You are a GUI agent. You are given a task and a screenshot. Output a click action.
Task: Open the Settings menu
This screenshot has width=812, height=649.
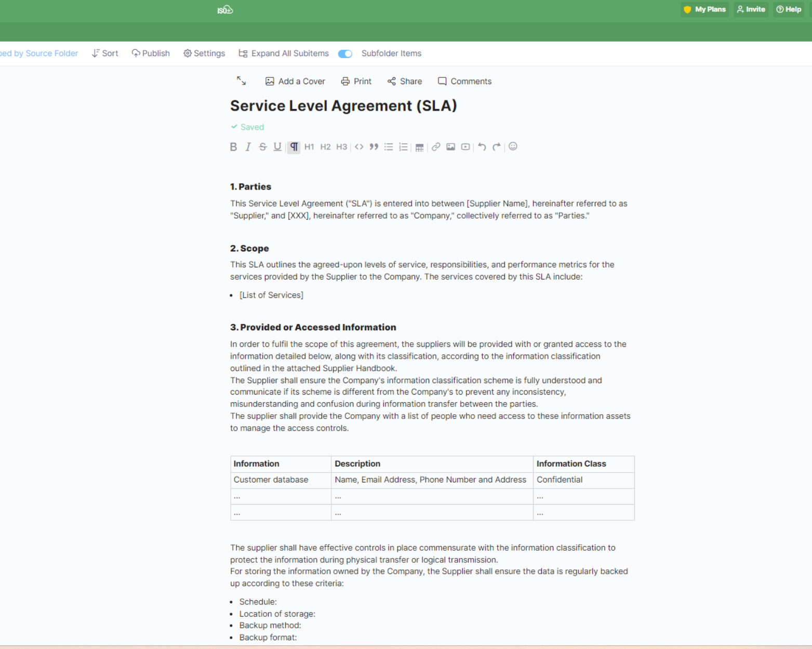point(204,53)
